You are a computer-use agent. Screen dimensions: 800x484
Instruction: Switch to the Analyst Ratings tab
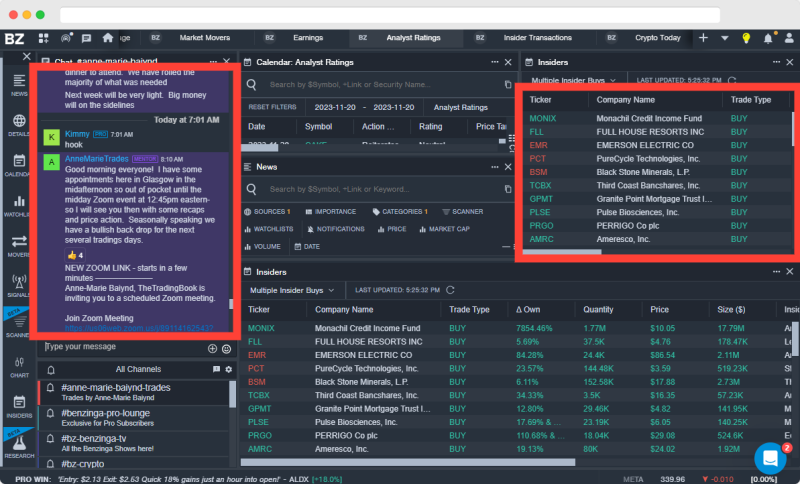(413, 38)
